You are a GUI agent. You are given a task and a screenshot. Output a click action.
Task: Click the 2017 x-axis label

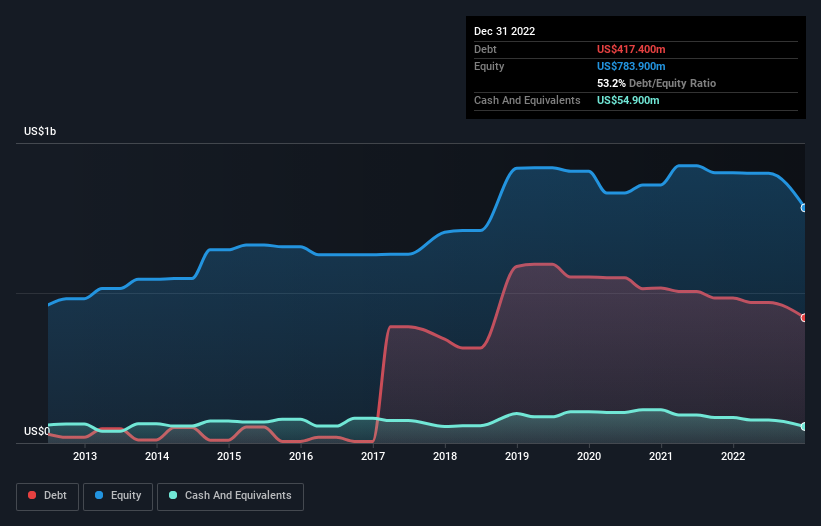point(373,456)
